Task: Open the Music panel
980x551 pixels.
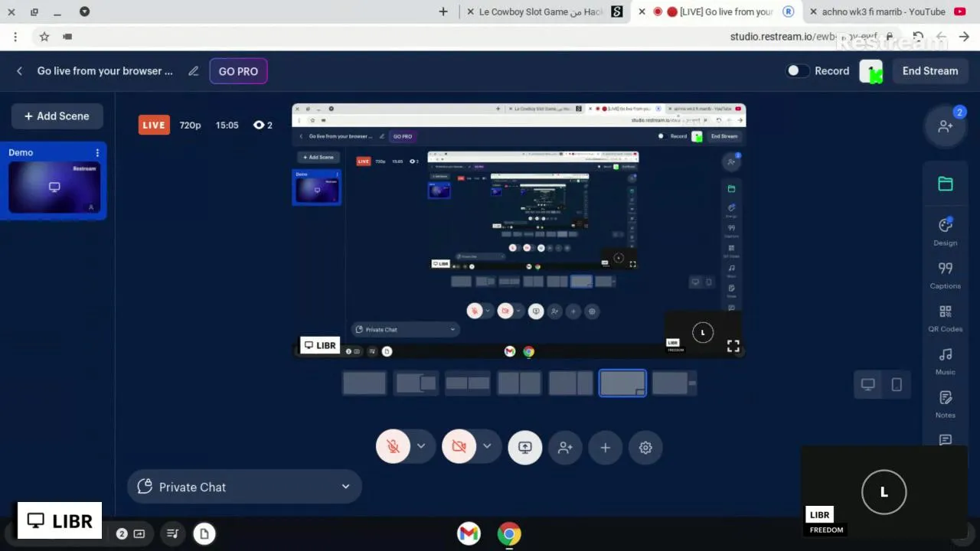Action: click(945, 360)
